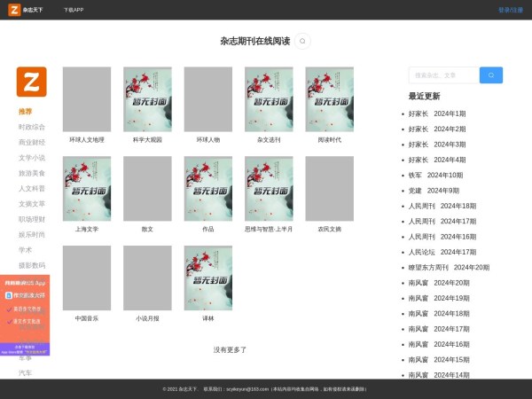Open the 商业财经 category

32,142
